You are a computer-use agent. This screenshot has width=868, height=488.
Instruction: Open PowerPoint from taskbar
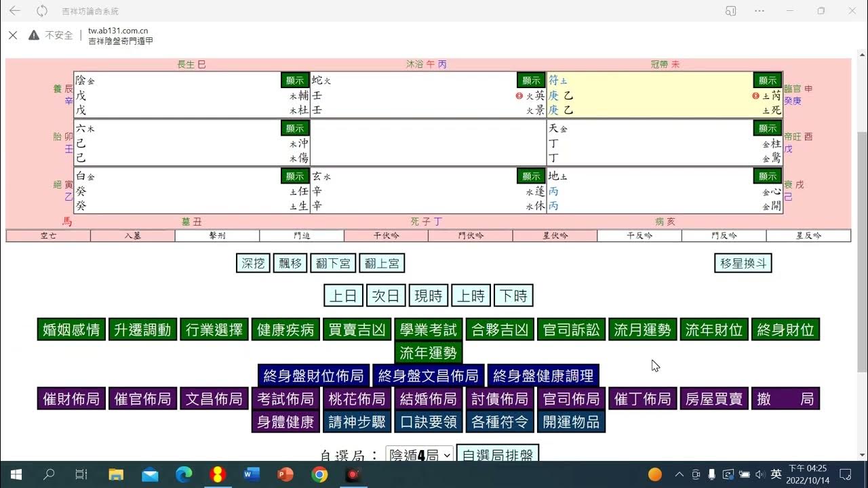tap(285, 474)
